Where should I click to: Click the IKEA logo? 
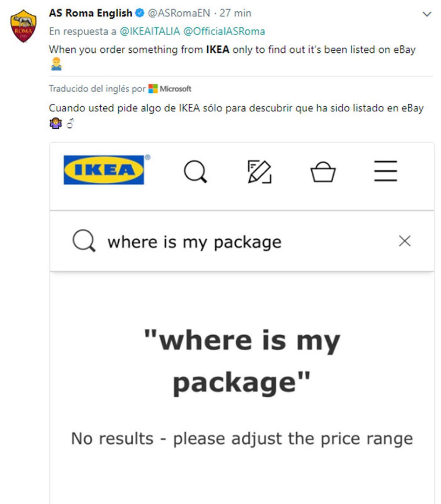pos(104,169)
